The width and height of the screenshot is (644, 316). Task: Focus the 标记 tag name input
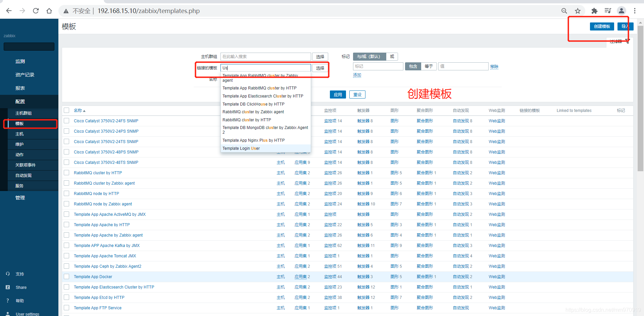click(x=378, y=66)
